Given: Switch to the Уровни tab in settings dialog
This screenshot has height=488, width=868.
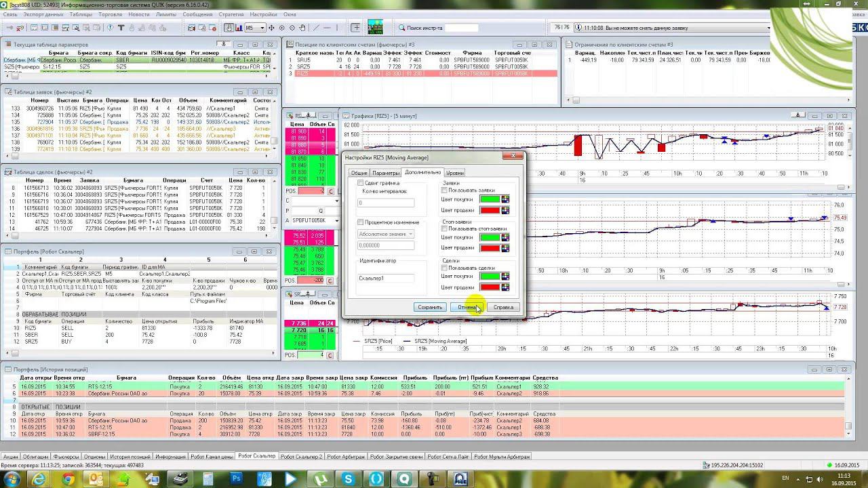Looking at the screenshot, I should [455, 173].
